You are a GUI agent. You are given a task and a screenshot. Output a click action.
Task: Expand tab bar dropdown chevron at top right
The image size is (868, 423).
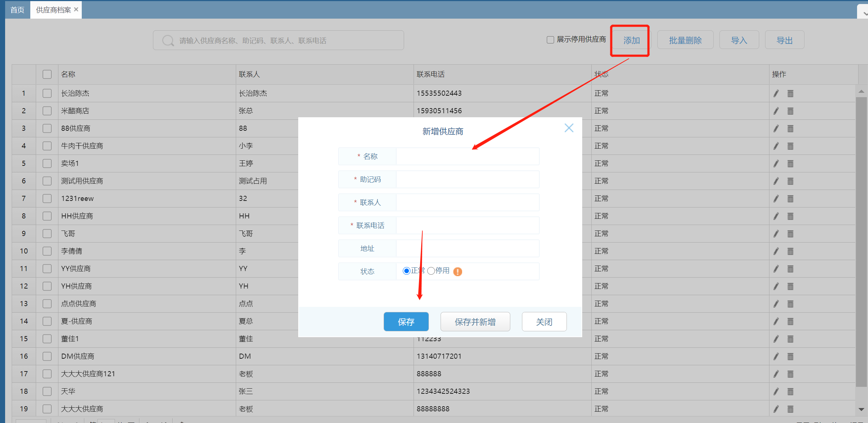point(864,14)
